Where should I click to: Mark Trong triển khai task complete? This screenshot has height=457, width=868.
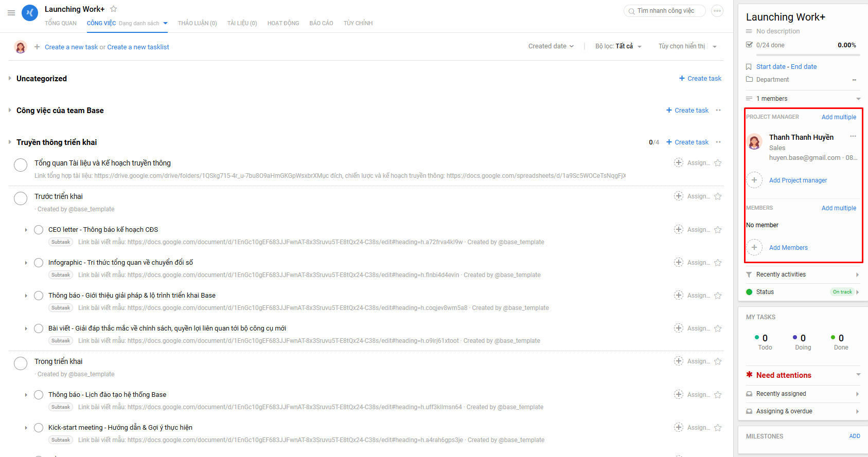tap(21, 363)
